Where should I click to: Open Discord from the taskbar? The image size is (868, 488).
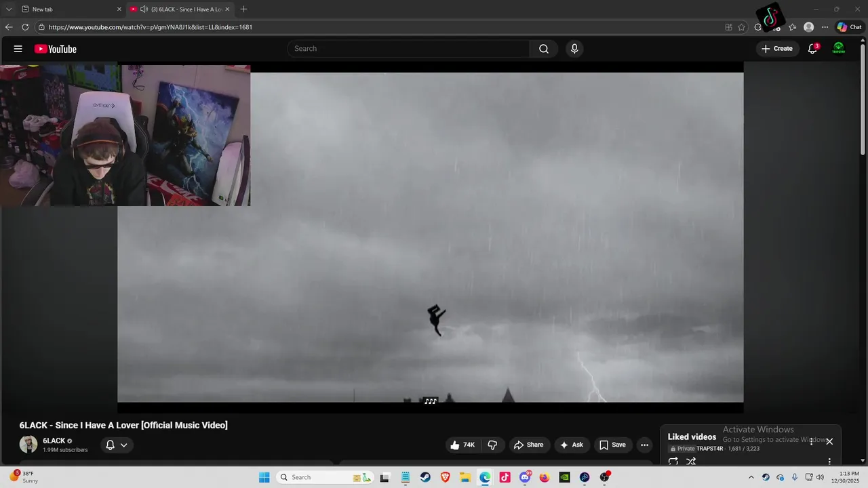[x=525, y=477]
